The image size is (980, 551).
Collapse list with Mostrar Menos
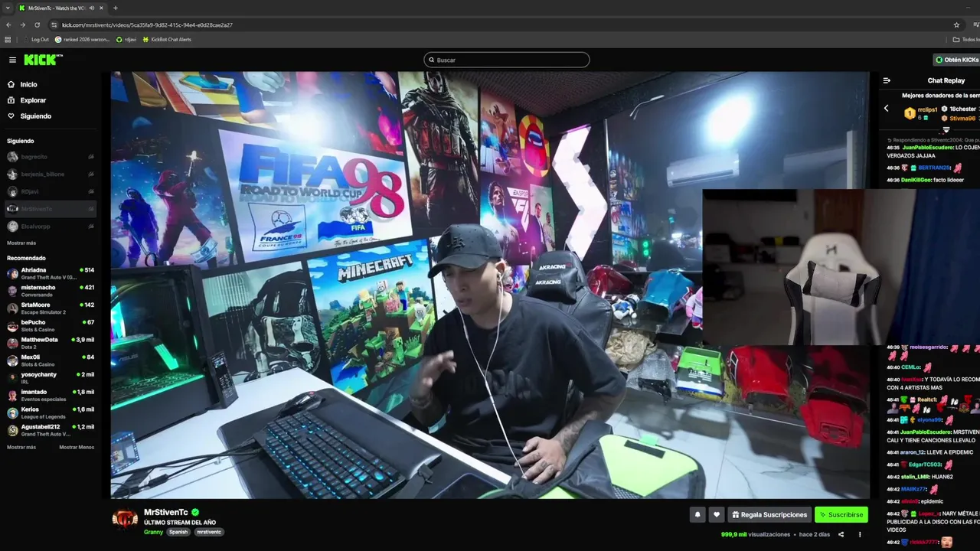tap(77, 447)
